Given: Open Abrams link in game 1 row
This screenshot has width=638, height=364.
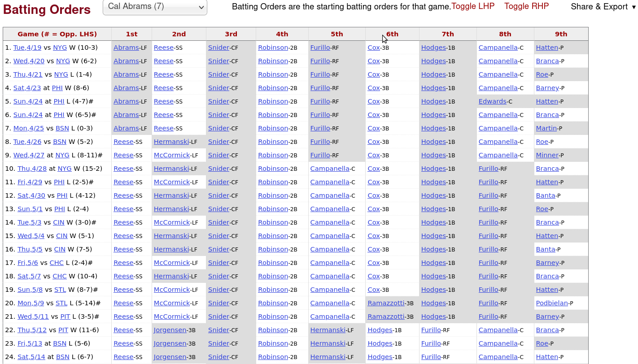Looking at the screenshot, I should tap(126, 48).
